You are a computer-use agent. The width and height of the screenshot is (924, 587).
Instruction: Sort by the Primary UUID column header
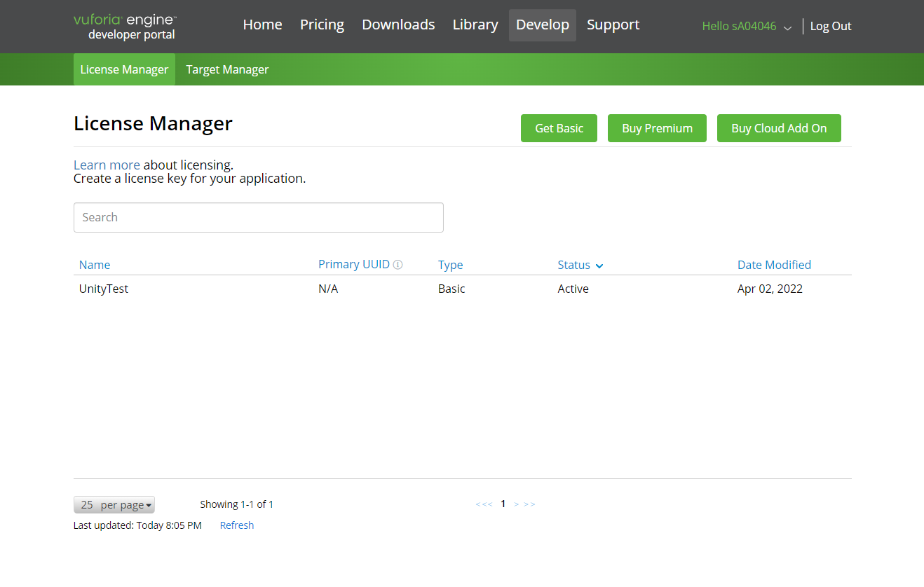pos(354,265)
